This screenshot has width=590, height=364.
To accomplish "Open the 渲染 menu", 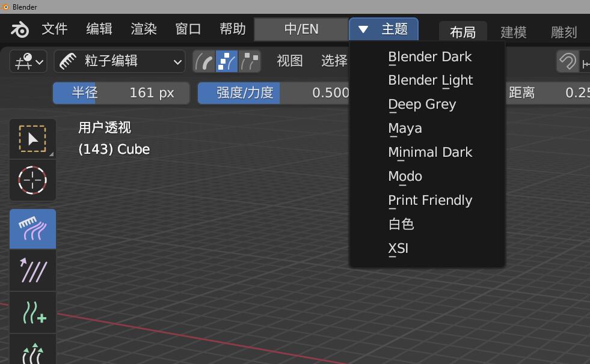I will (x=143, y=29).
